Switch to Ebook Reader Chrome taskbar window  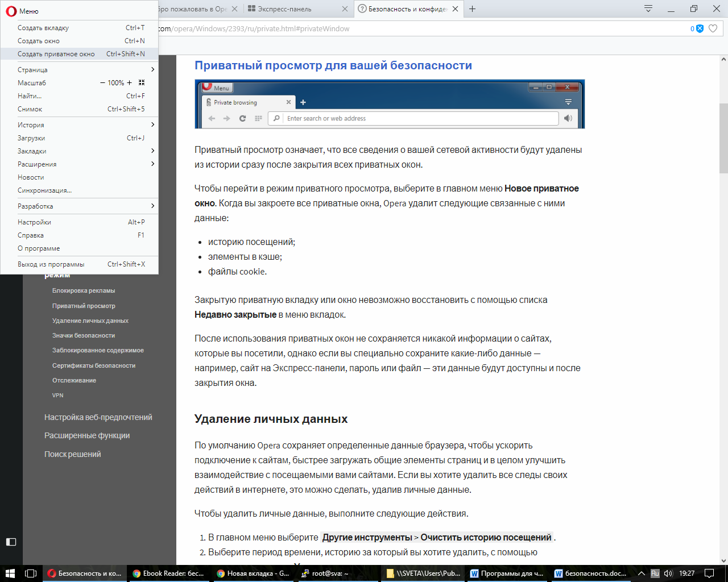click(x=168, y=573)
